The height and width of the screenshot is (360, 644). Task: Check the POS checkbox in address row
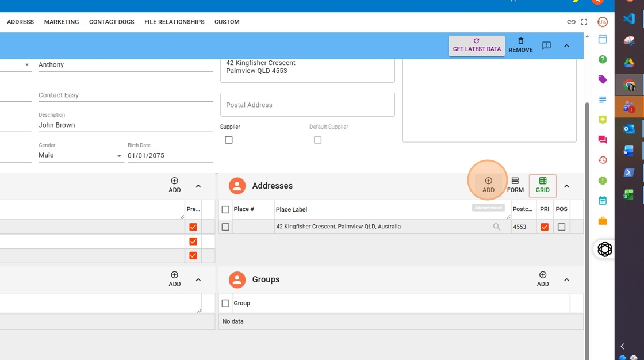561,227
